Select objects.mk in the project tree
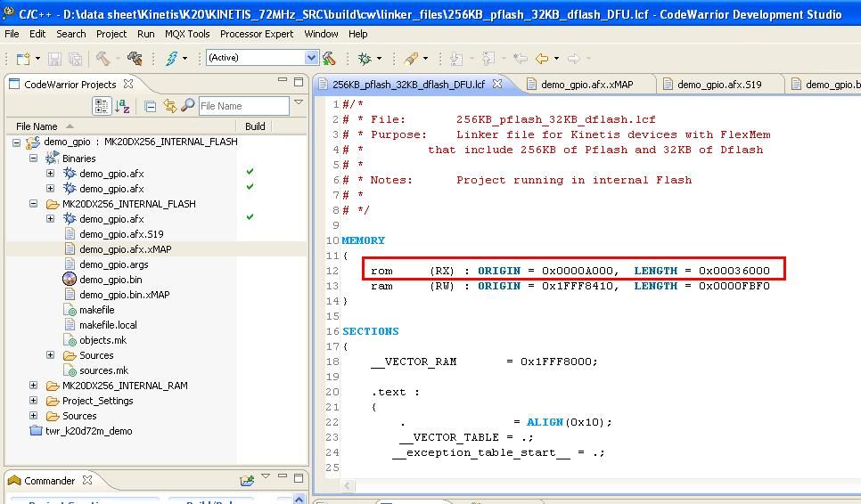Image resolution: width=861 pixels, height=504 pixels. pos(102,340)
